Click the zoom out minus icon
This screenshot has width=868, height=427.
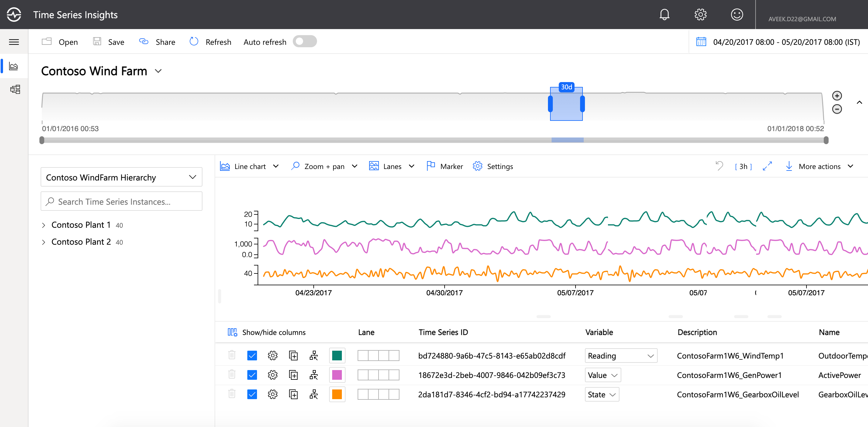837,109
